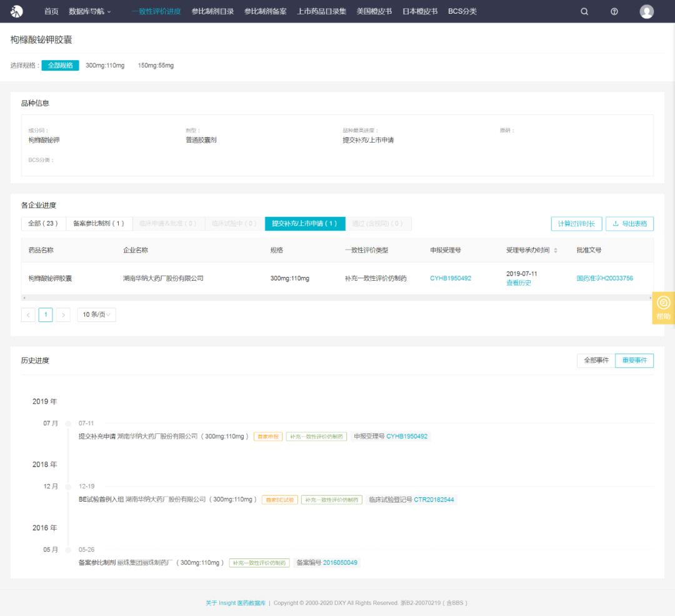Click 提交补充/上市申请 value under 品种信息
Viewport: 675px width, 616px height.
point(368,140)
